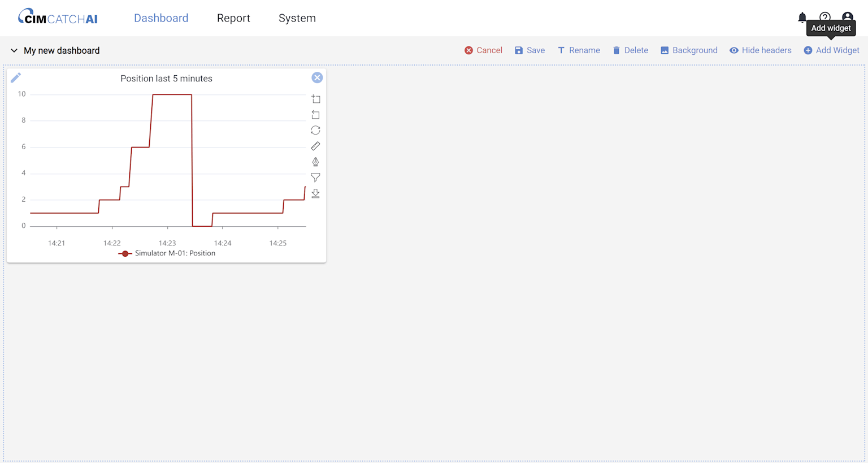This screenshot has width=868, height=463.
Task: Open the Dashboard menu
Action: click(161, 18)
